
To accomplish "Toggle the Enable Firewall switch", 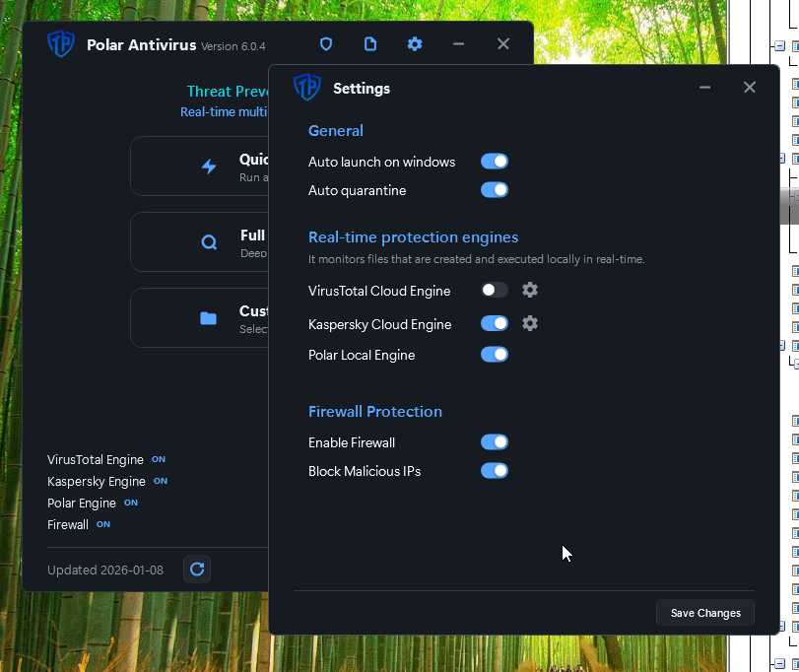I will 495,442.
